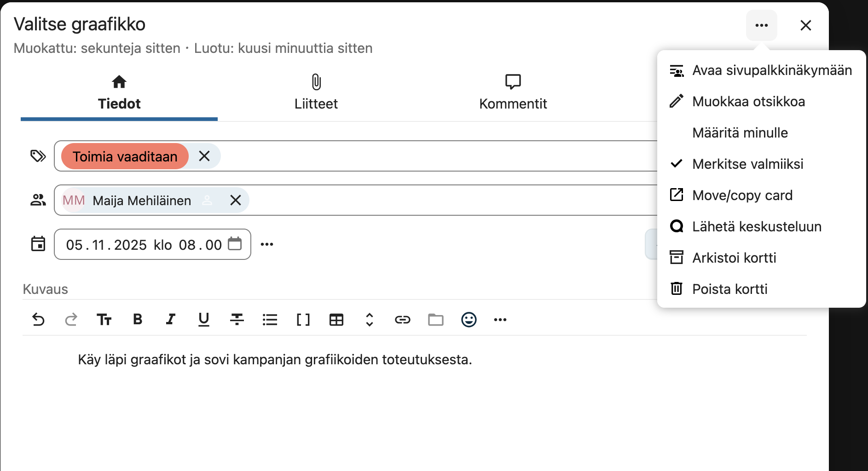Apply strikethrough formatting
The height and width of the screenshot is (471, 868).
click(237, 320)
